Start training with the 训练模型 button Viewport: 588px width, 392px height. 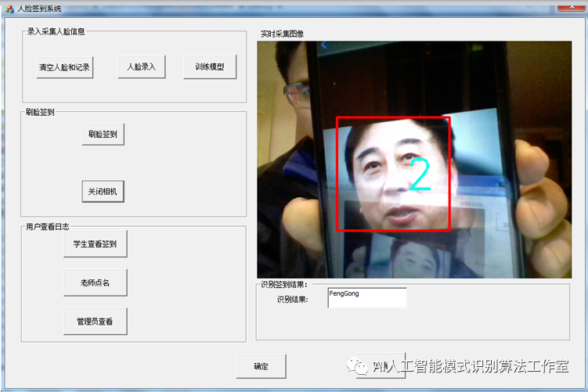pyautogui.click(x=210, y=67)
